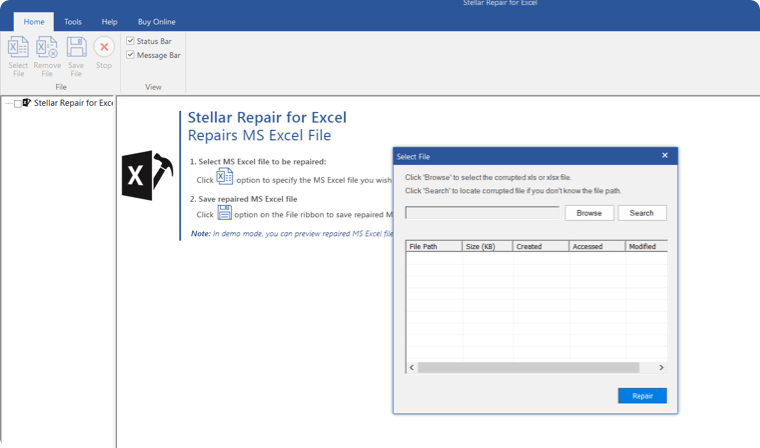Image resolution: width=760 pixels, height=448 pixels.
Task: Click the horizontal scrollbar right arrow
Action: pyautogui.click(x=663, y=368)
